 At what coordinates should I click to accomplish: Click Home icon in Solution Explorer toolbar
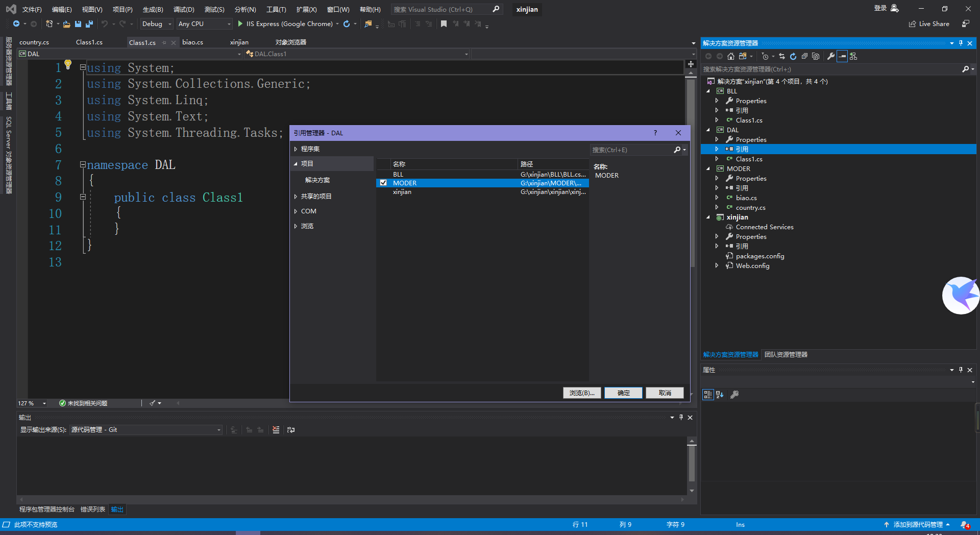pyautogui.click(x=731, y=56)
